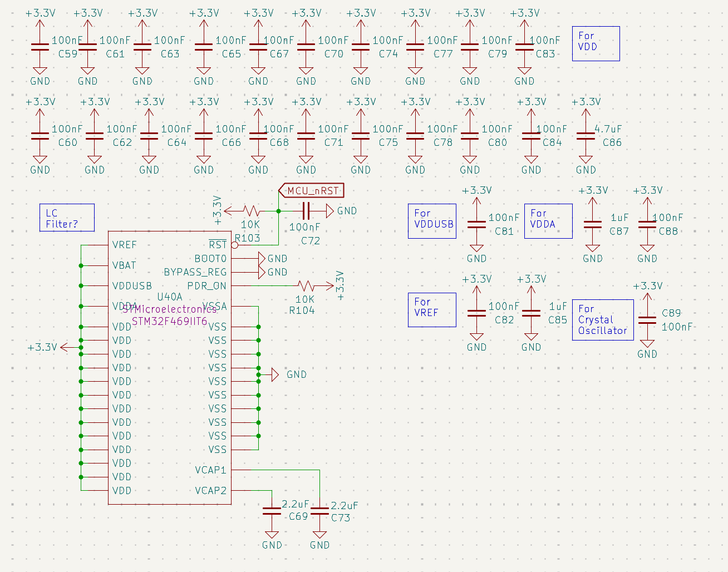Click the STM32F469IIT6 part number text
728x572 pixels.
pos(170,321)
